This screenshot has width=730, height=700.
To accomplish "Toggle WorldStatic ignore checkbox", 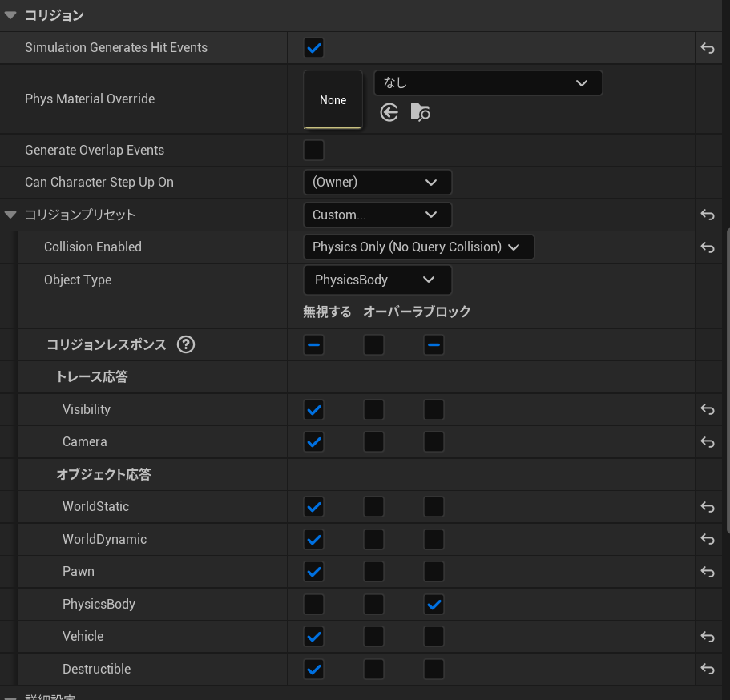I will [314, 506].
